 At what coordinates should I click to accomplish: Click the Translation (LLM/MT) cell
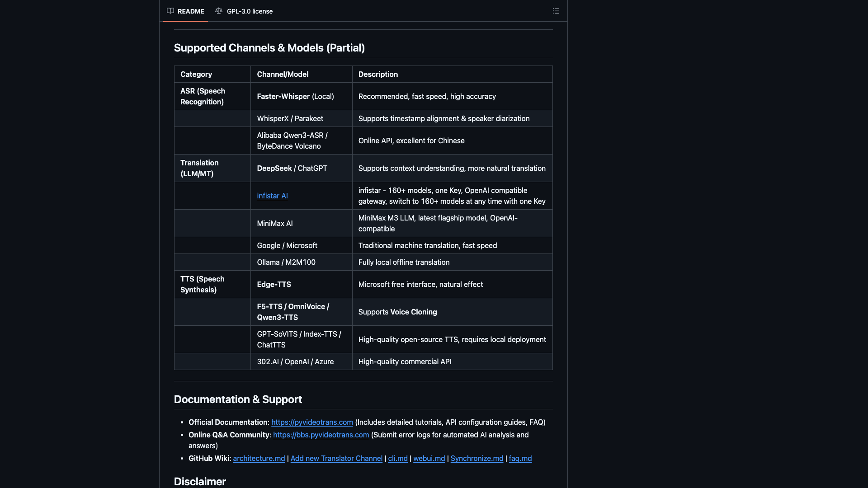pos(212,168)
